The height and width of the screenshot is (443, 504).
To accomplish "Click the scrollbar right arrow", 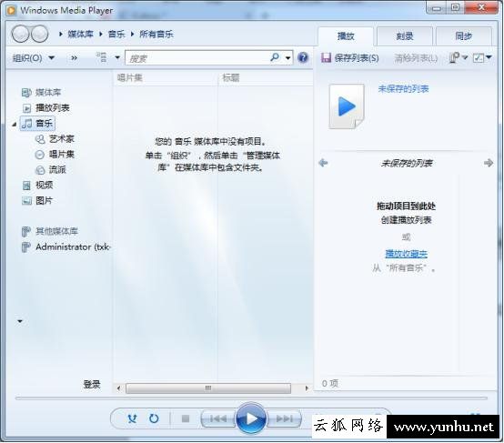I will (307, 388).
